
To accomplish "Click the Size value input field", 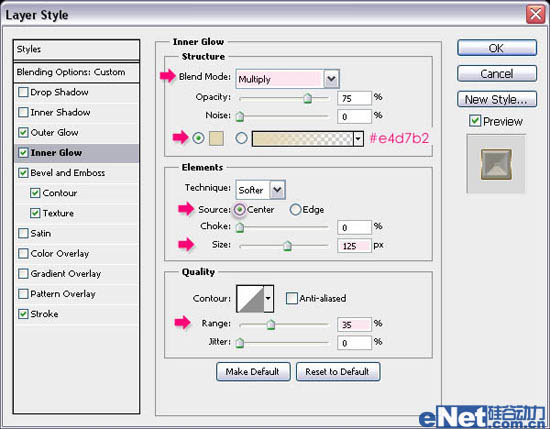I will [x=354, y=246].
